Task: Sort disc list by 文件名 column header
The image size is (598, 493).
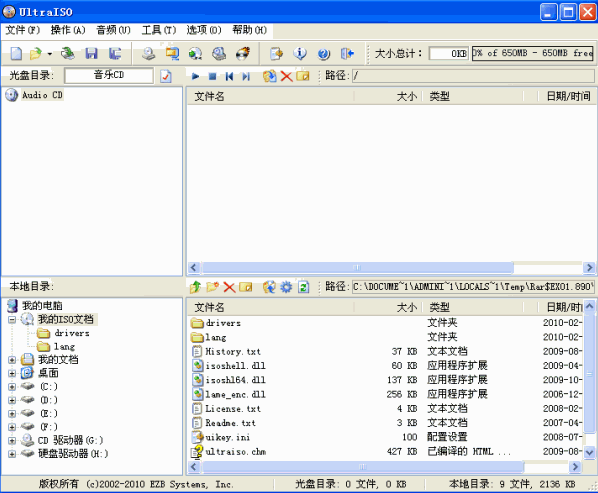Action: pyautogui.click(x=271, y=96)
